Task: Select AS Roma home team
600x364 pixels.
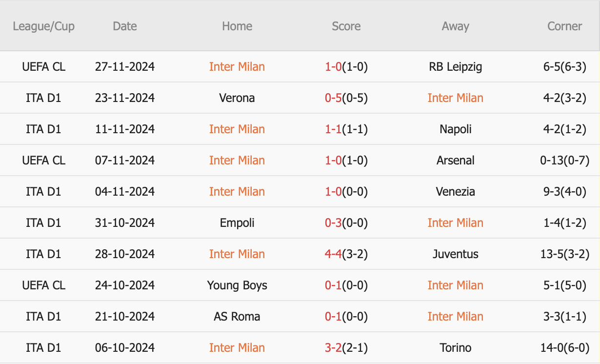Action: tap(237, 316)
